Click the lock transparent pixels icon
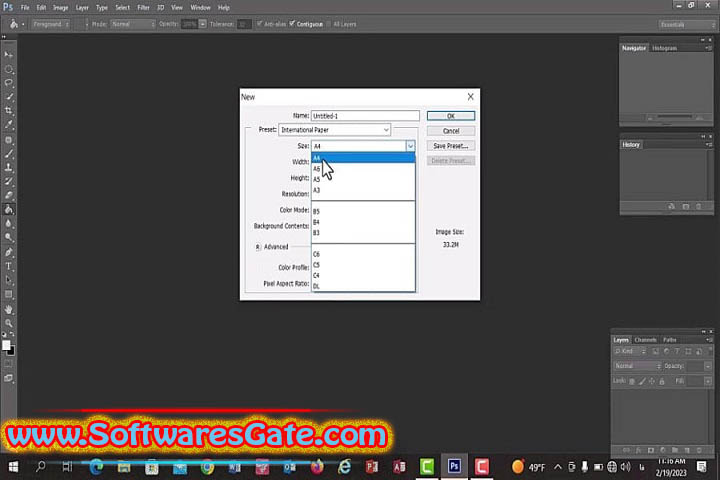 click(x=632, y=381)
